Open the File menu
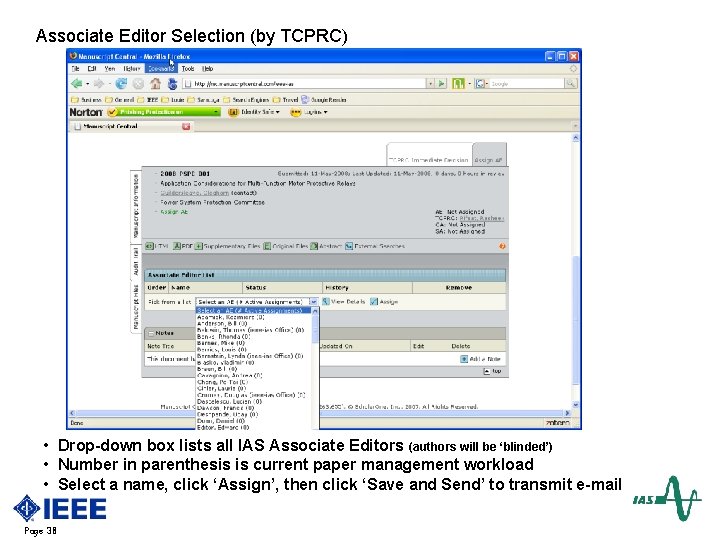 point(75,69)
